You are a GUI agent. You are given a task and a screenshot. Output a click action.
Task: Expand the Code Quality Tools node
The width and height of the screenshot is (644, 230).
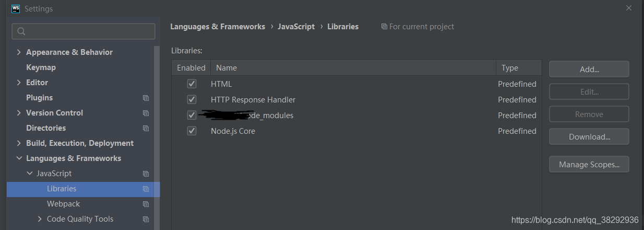click(x=40, y=219)
